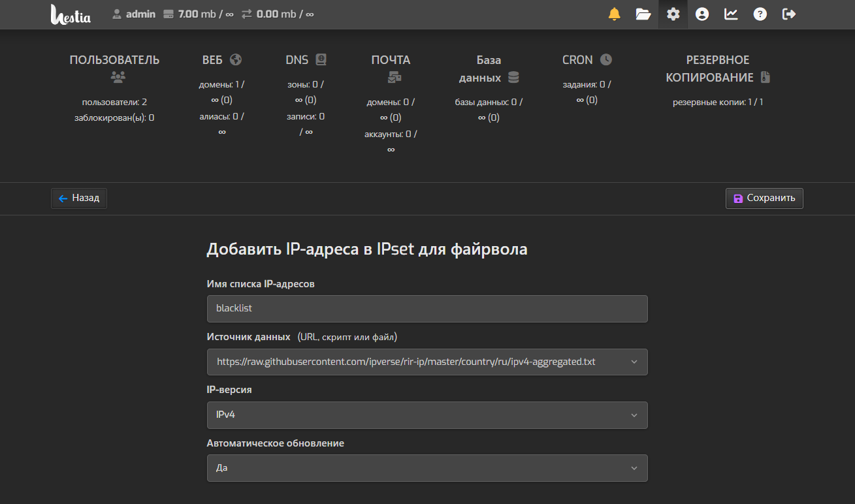Open the Источник данных dropdown
Image resolution: width=855 pixels, height=504 pixels.
coord(427,362)
